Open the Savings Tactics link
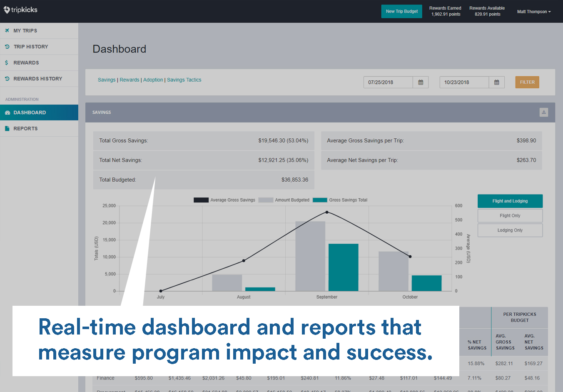 coord(184,80)
